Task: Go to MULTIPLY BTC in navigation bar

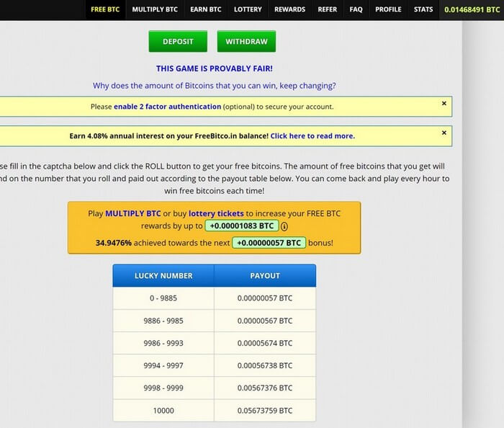Action: point(156,9)
